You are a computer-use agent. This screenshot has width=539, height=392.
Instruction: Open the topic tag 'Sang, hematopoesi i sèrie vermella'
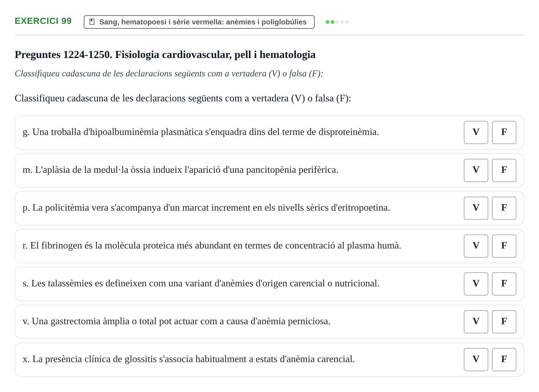coord(199,22)
